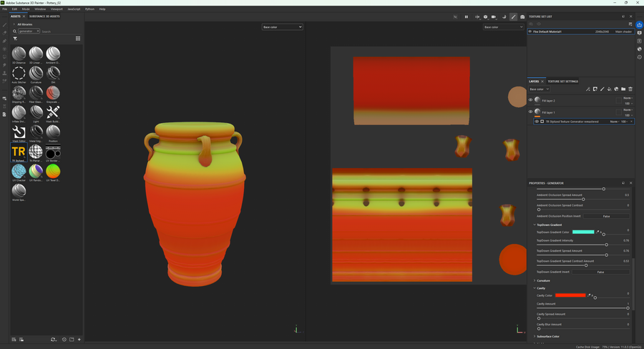Add a folder with the folder icon

pyautogui.click(x=623, y=89)
